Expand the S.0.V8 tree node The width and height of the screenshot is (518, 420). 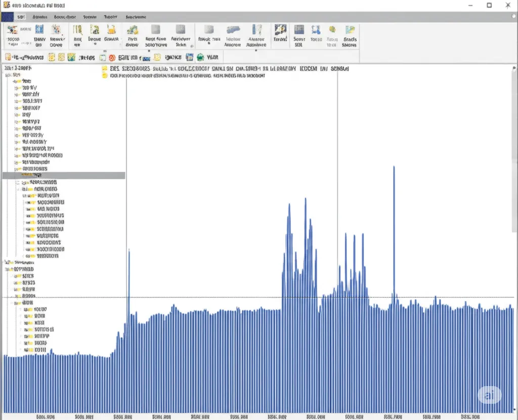[16, 289]
